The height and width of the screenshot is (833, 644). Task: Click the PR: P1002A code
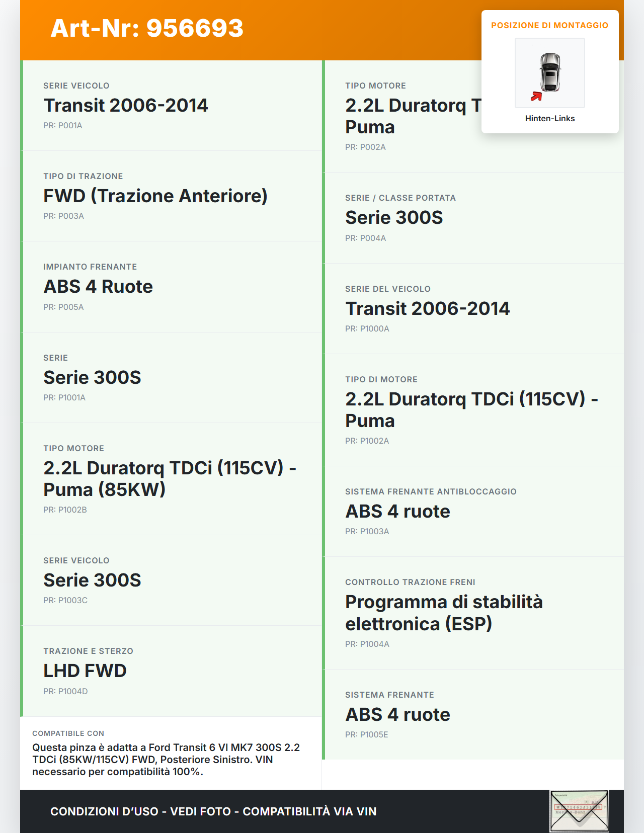(367, 441)
